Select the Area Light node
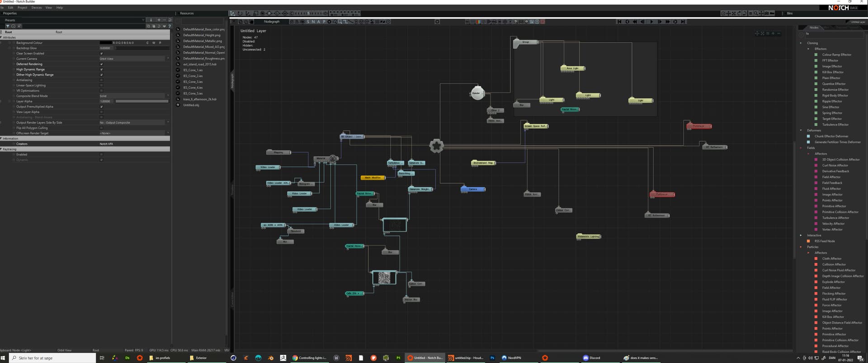Screen dimensions: 868x363 573,68
